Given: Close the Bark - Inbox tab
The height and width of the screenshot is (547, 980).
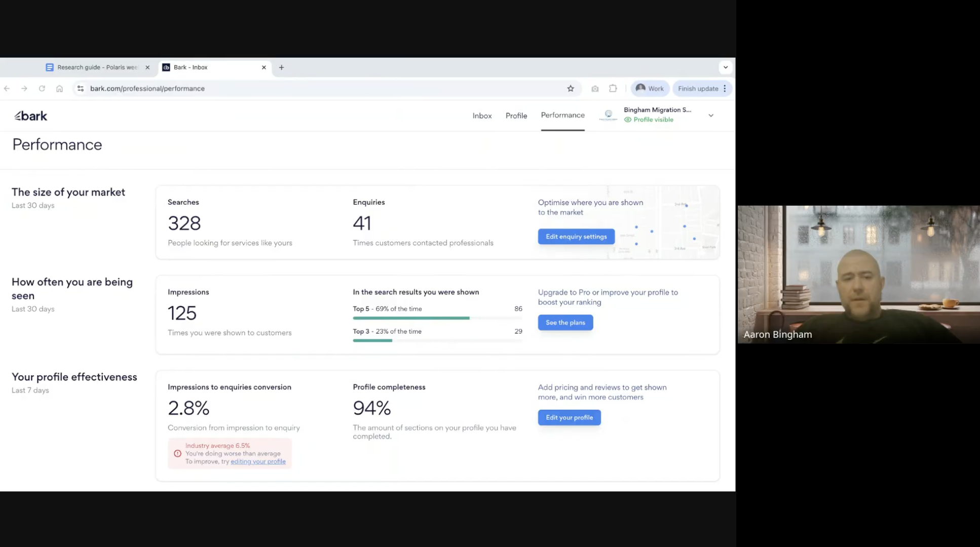Looking at the screenshot, I should (x=264, y=67).
